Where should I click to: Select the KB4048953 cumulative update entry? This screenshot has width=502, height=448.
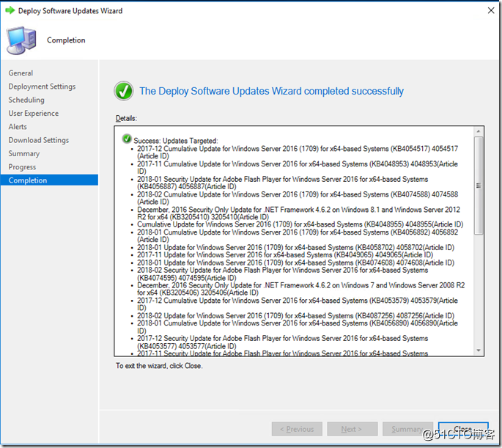298,167
